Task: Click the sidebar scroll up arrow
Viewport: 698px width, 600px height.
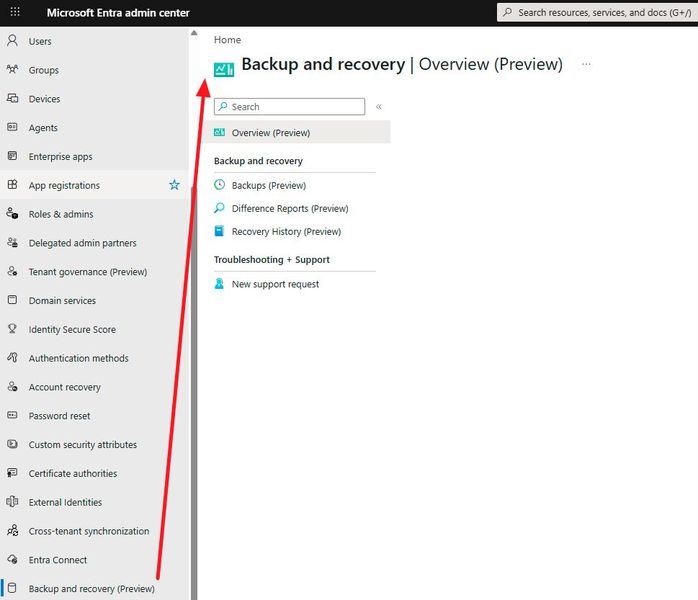Action: pyautogui.click(x=194, y=32)
